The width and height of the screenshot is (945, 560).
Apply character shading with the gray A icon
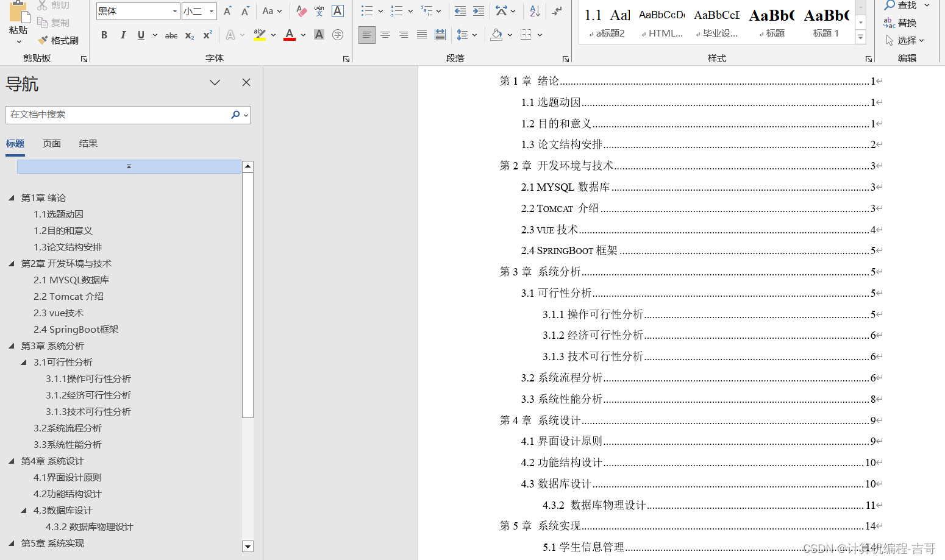coord(319,35)
